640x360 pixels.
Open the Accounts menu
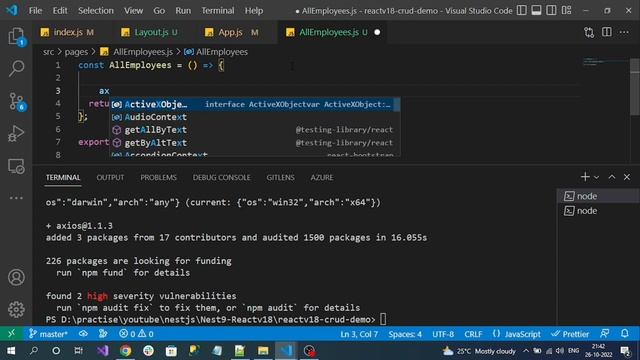click(16, 277)
